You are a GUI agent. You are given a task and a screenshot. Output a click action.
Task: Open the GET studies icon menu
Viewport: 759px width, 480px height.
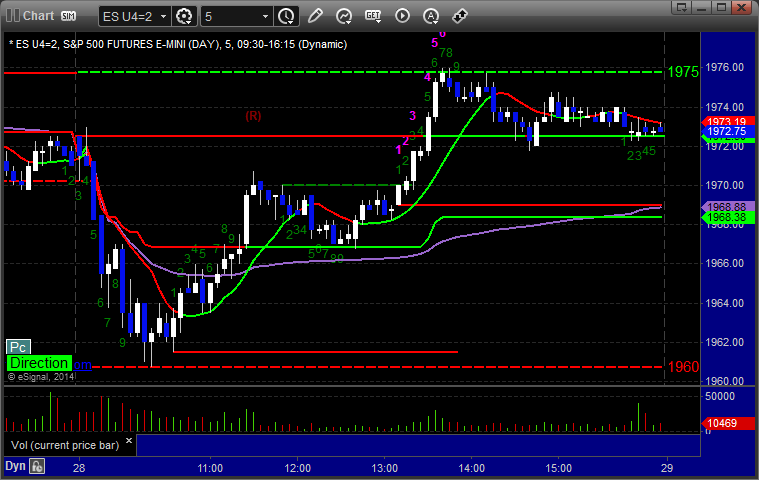point(373,16)
